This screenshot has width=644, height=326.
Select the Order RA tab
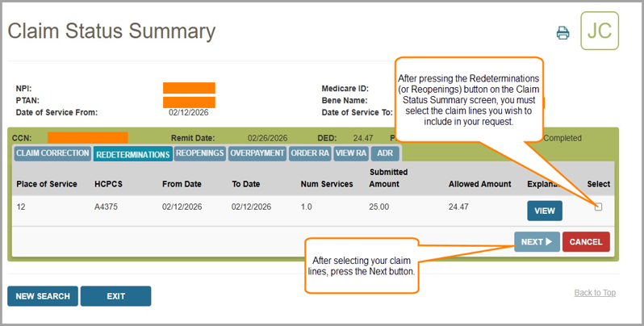[x=310, y=153]
